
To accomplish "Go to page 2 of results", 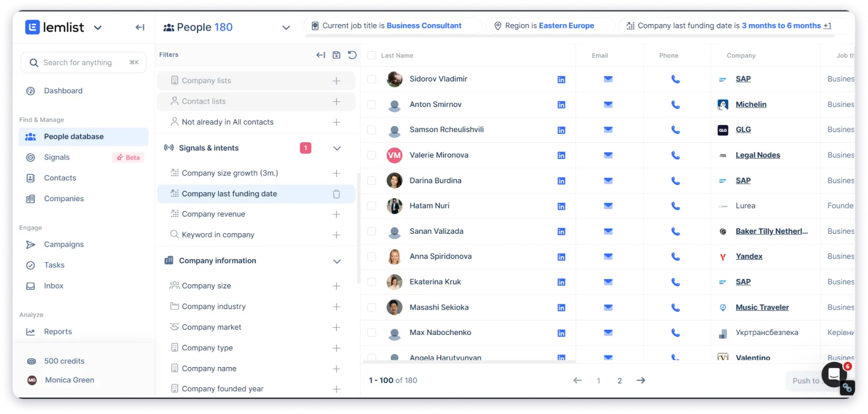I will pyautogui.click(x=620, y=381).
